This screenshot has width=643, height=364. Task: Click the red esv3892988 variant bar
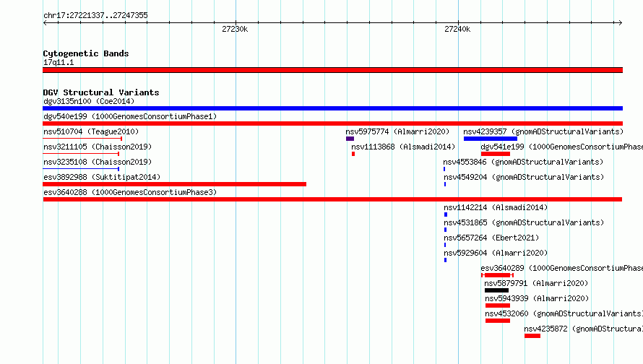(174, 184)
